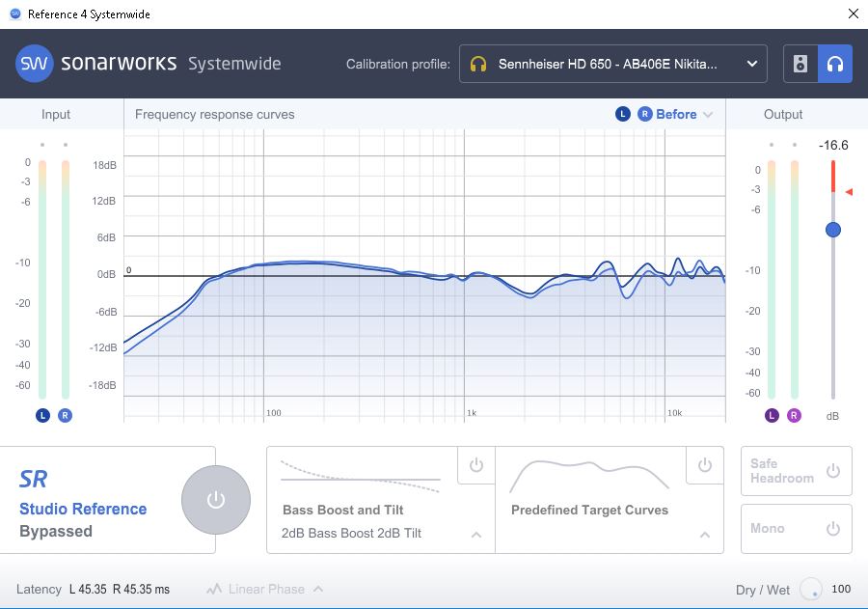Toggle the L curve in graph header
The image size is (868, 609).
tap(623, 114)
